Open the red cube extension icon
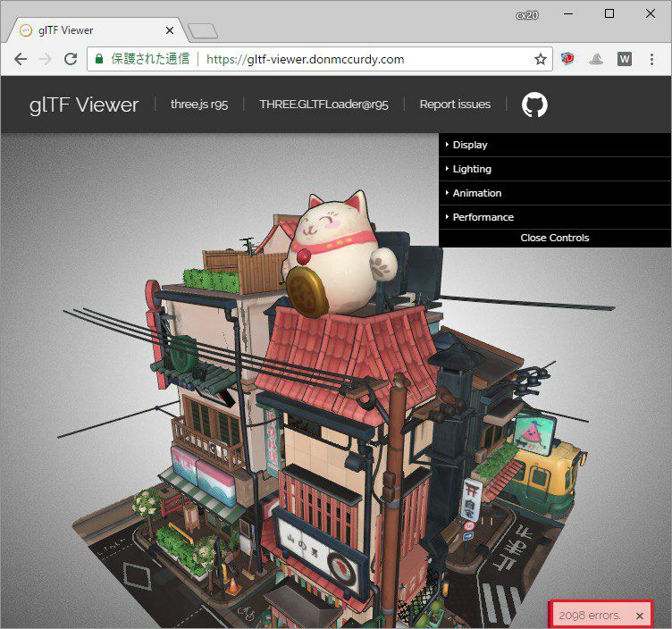This screenshot has width=672, height=629. (x=567, y=59)
